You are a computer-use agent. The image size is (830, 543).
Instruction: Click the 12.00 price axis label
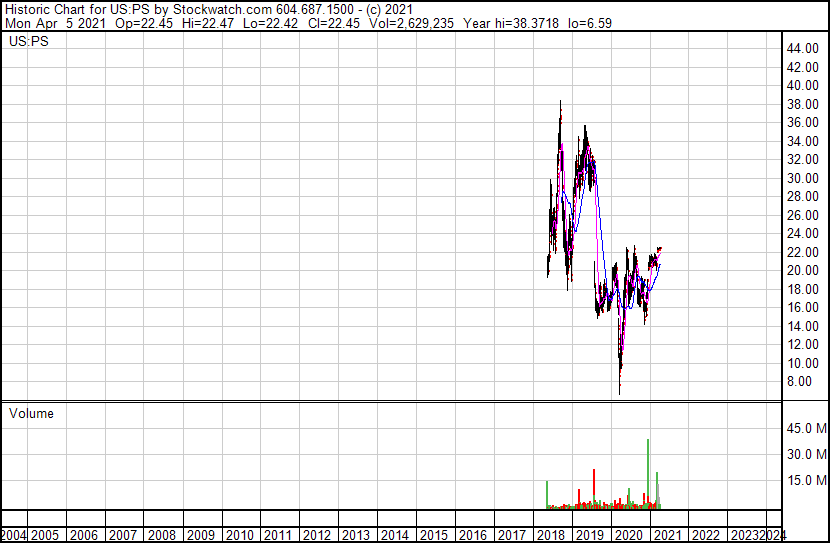pyautogui.click(x=803, y=345)
